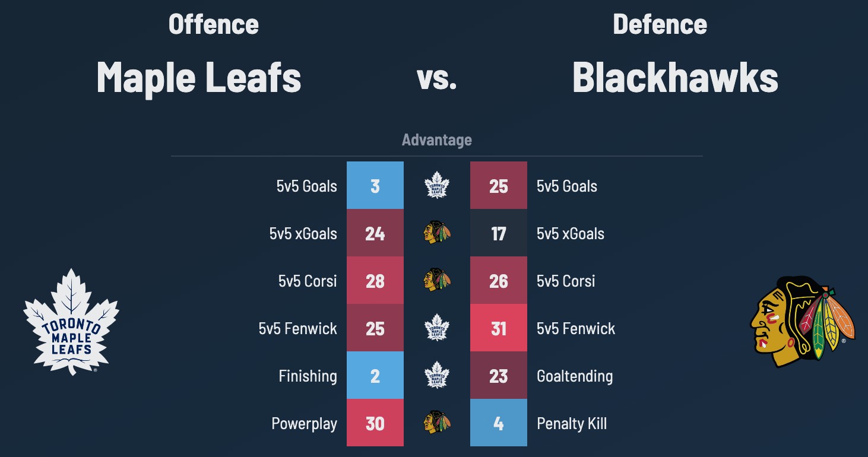Select the Offence heading
This screenshot has height=457, width=868.
click(x=214, y=24)
